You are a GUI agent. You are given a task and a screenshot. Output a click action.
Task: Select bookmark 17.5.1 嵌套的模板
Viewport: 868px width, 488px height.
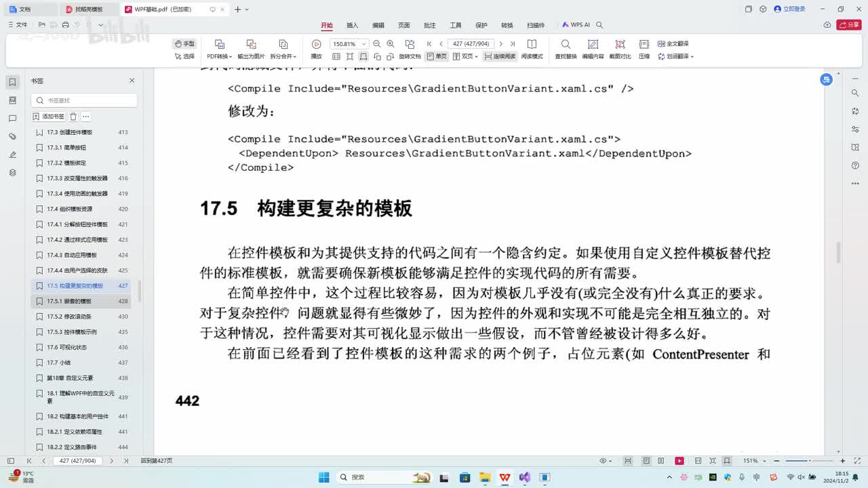point(81,301)
